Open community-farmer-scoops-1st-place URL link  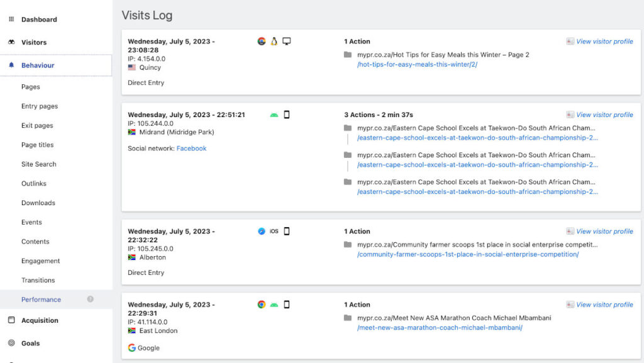pos(468,254)
